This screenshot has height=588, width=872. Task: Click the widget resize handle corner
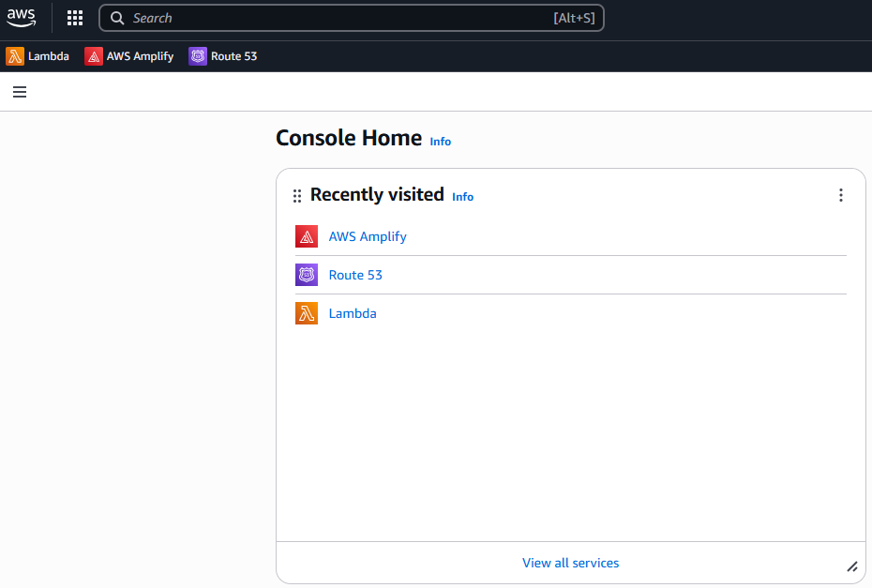coord(851,565)
